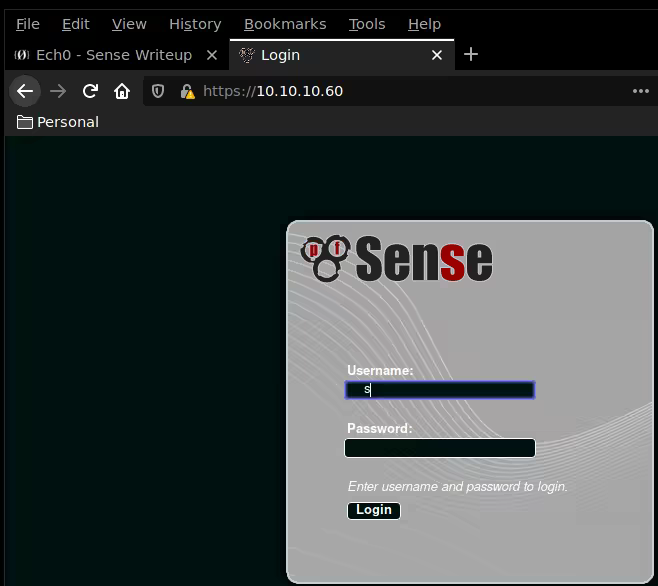Screen dimensions: 658x586
Task: Open the File menu
Action: (28, 24)
